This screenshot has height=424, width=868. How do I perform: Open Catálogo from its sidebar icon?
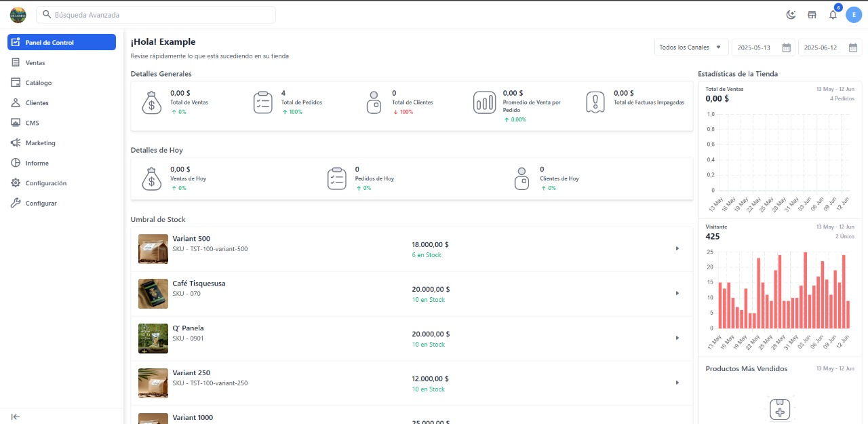(15, 82)
